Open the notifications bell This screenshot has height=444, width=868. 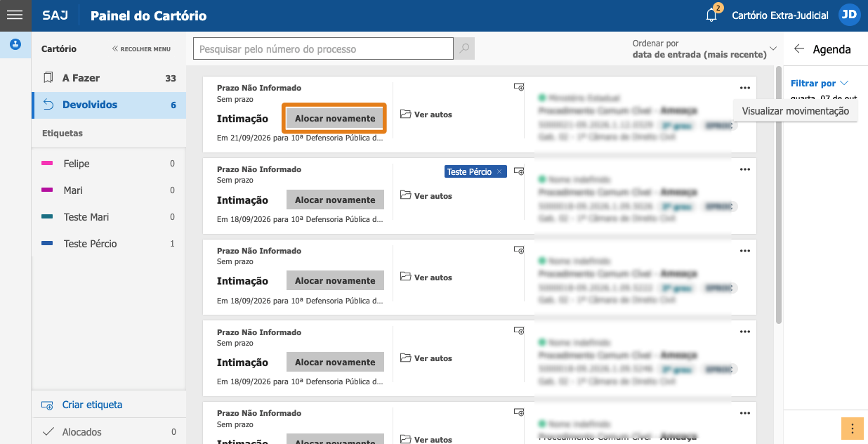click(712, 15)
